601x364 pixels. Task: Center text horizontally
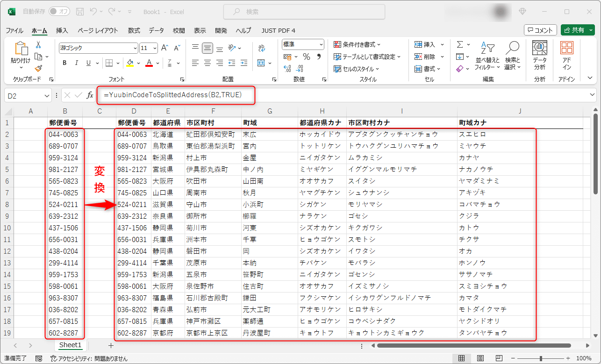tap(207, 63)
